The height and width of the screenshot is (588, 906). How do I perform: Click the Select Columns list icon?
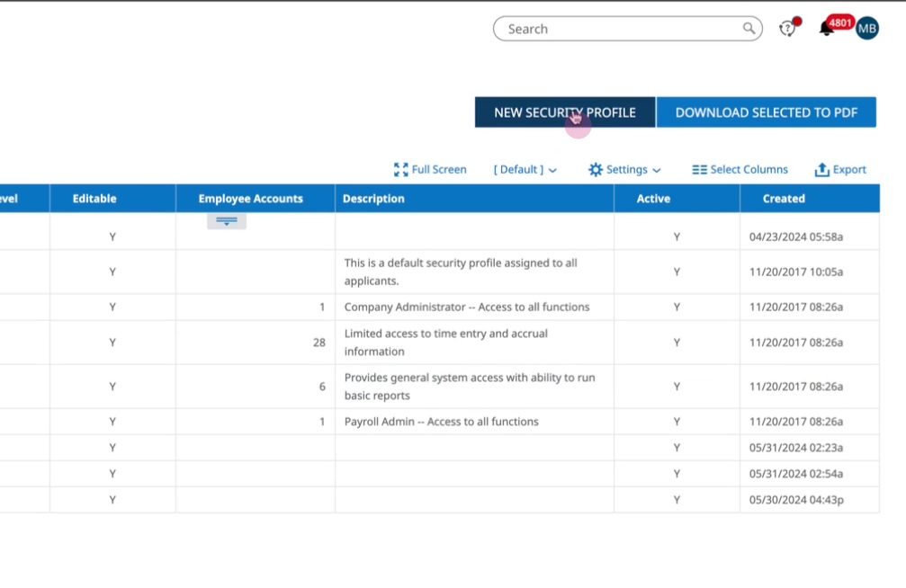pyautogui.click(x=699, y=169)
